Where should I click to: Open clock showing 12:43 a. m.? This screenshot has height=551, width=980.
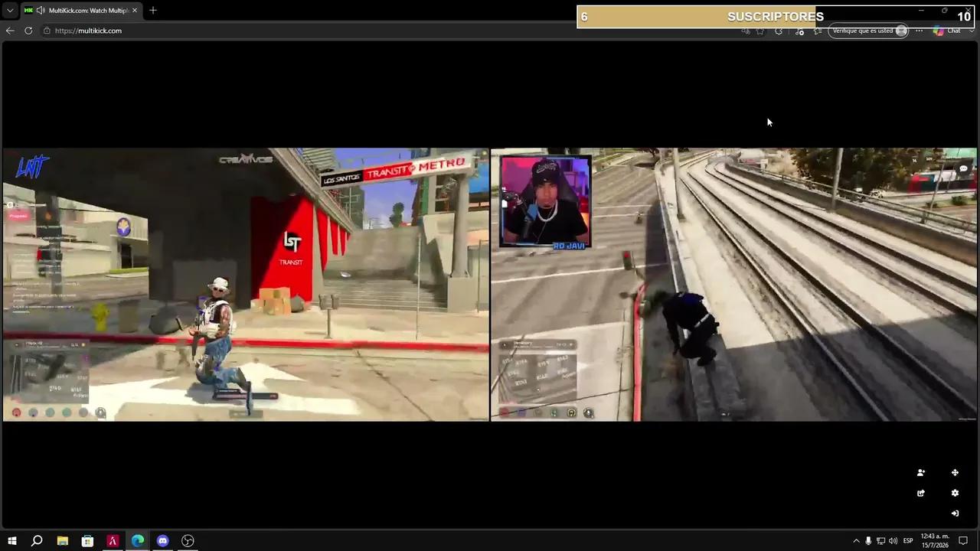pyautogui.click(x=935, y=541)
